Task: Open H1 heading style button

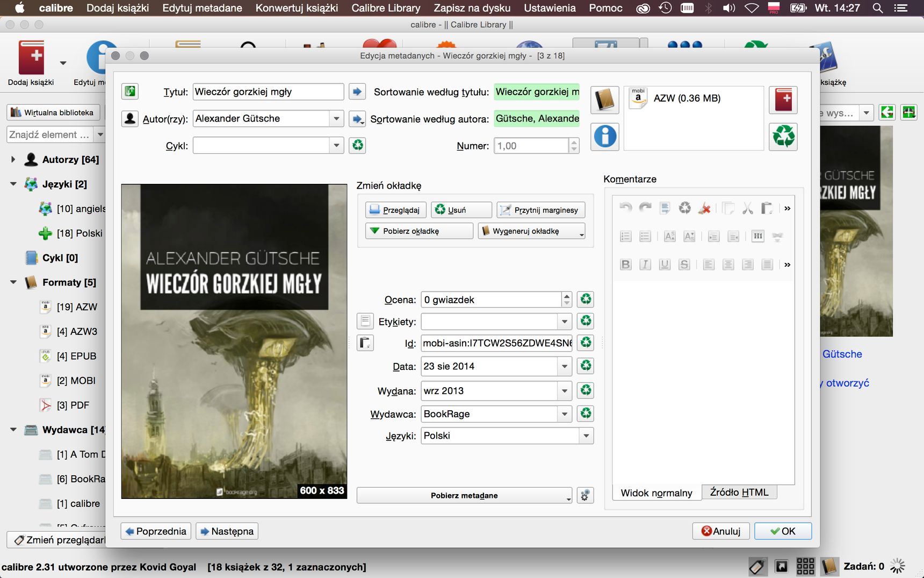Action: click(x=758, y=236)
